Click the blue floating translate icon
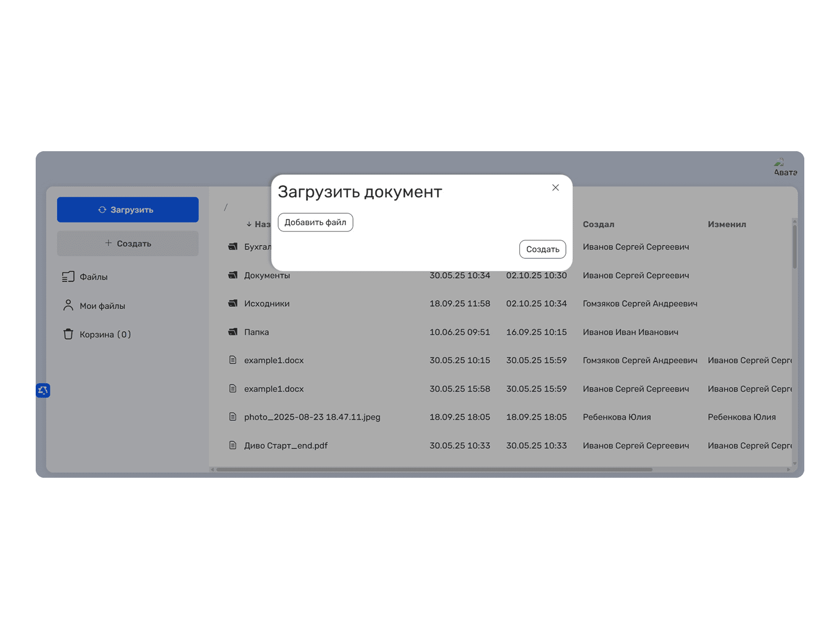The width and height of the screenshot is (840, 630). [43, 390]
